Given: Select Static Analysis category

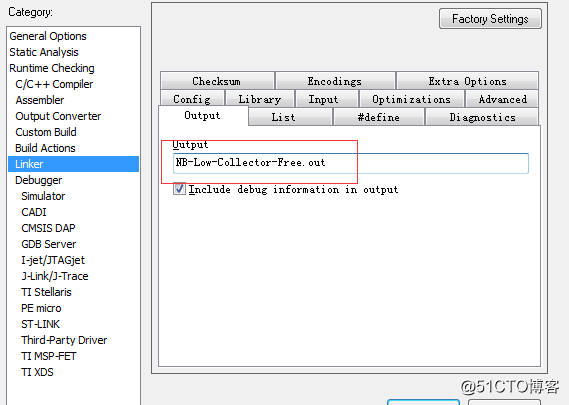Looking at the screenshot, I should pyautogui.click(x=44, y=52).
